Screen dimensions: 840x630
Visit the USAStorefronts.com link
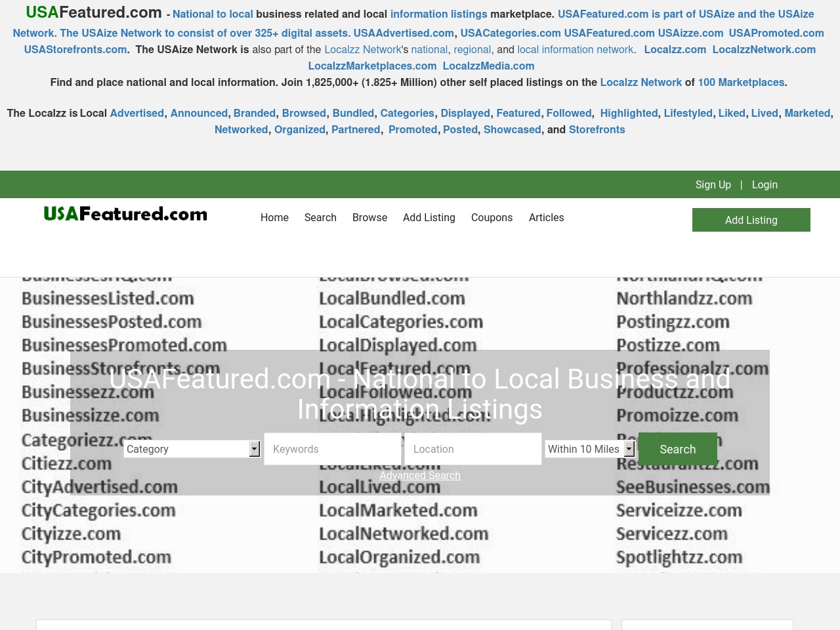(75, 49)
